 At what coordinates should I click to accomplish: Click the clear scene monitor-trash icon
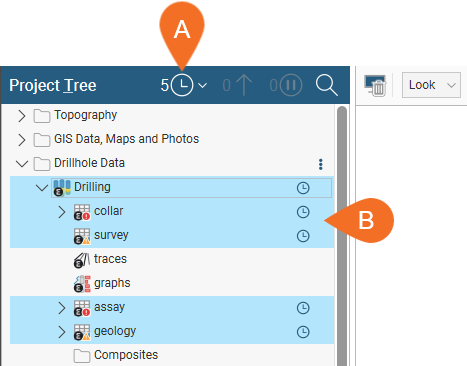click(375, 86)
